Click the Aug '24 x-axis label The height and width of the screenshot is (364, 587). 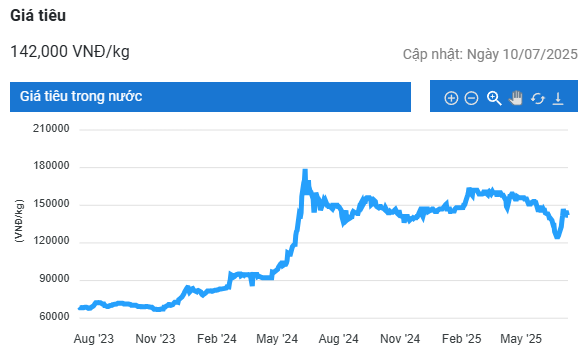click(338, 339)
